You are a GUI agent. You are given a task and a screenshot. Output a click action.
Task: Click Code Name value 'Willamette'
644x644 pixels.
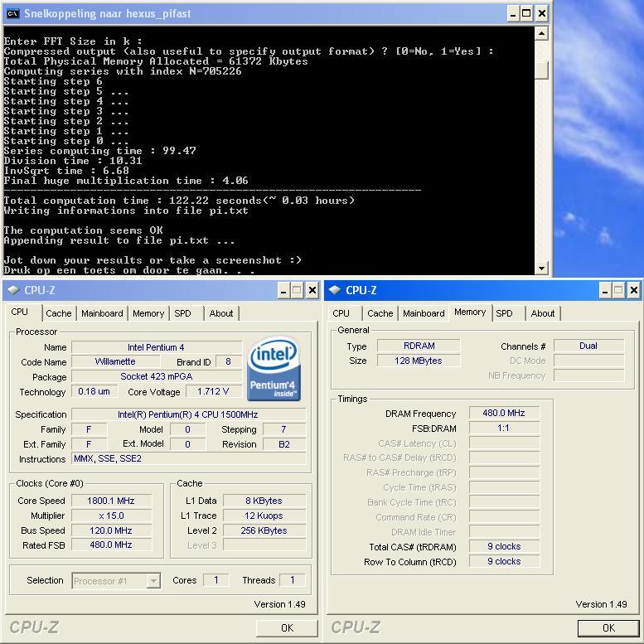(x=115, y=362)
